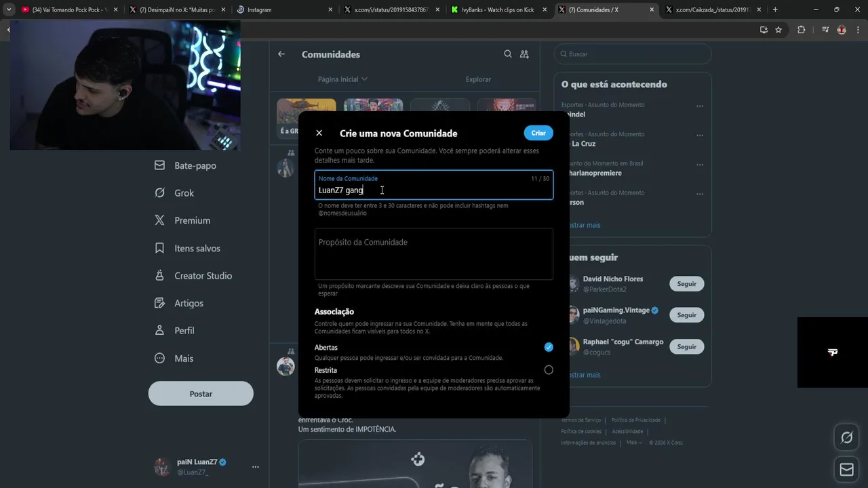Follow paiNGaming.Vintage
Viewport: 868px width, 488px height.
click(687, 315)
